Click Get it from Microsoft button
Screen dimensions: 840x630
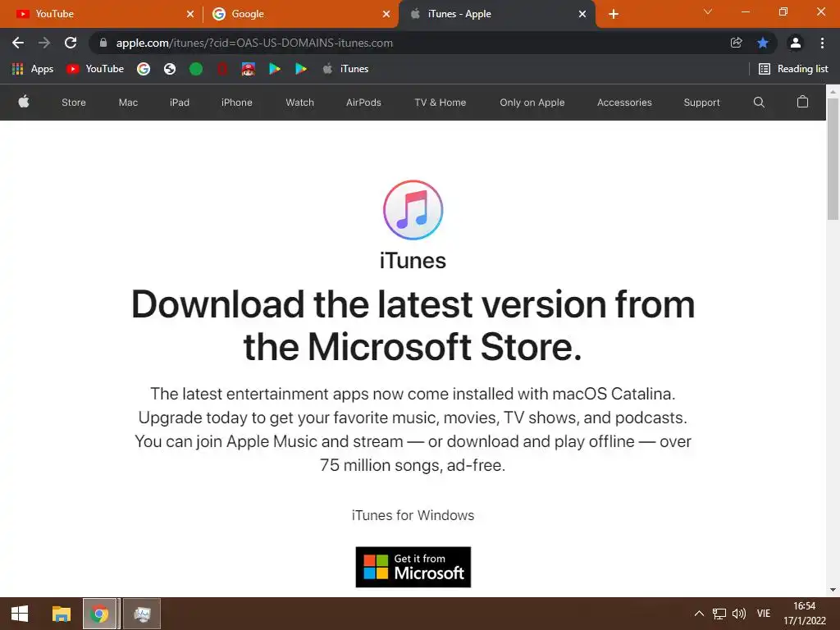413,567
